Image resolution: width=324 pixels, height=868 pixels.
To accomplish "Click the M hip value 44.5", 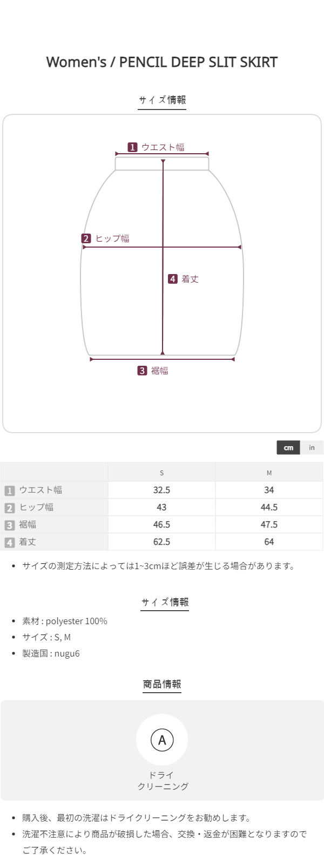I will point(269,507).
